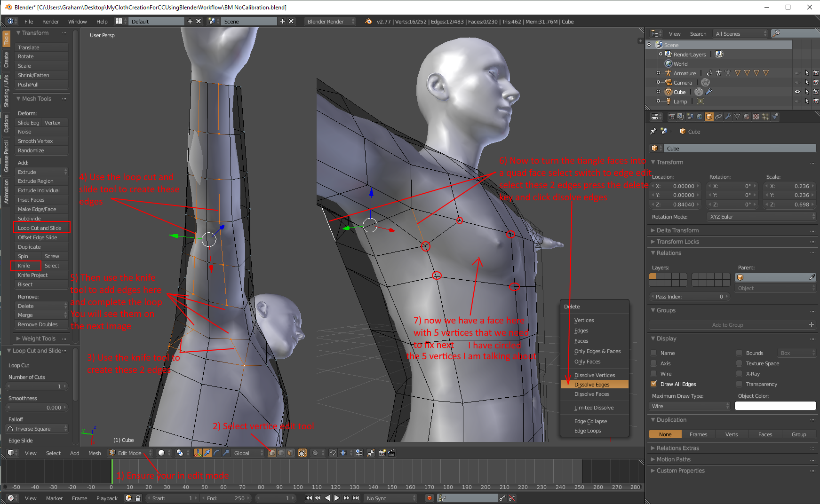The image size is (820, 504).
Task: Click the Number of Cuts slider
Action: (37, 386)
